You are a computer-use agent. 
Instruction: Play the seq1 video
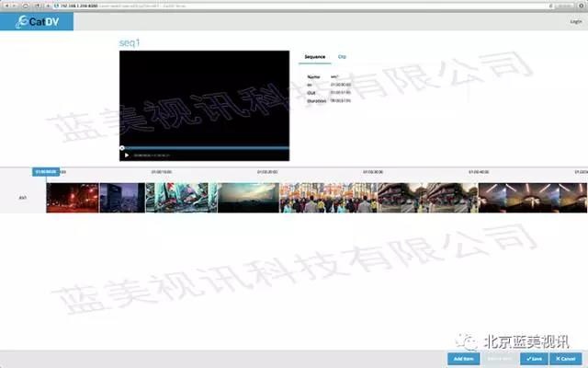pyautogui.click(x=127, y=155)
